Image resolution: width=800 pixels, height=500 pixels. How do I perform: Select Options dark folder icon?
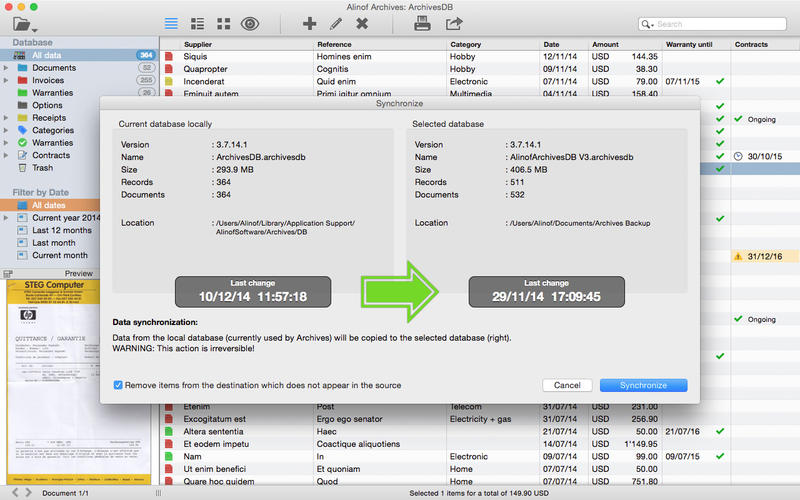pos(22,105)
